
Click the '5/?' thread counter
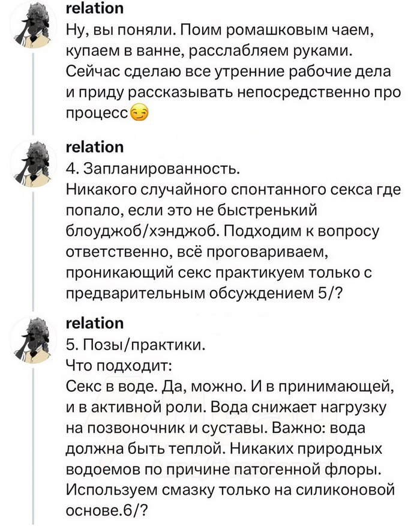[x=341, y=291]
